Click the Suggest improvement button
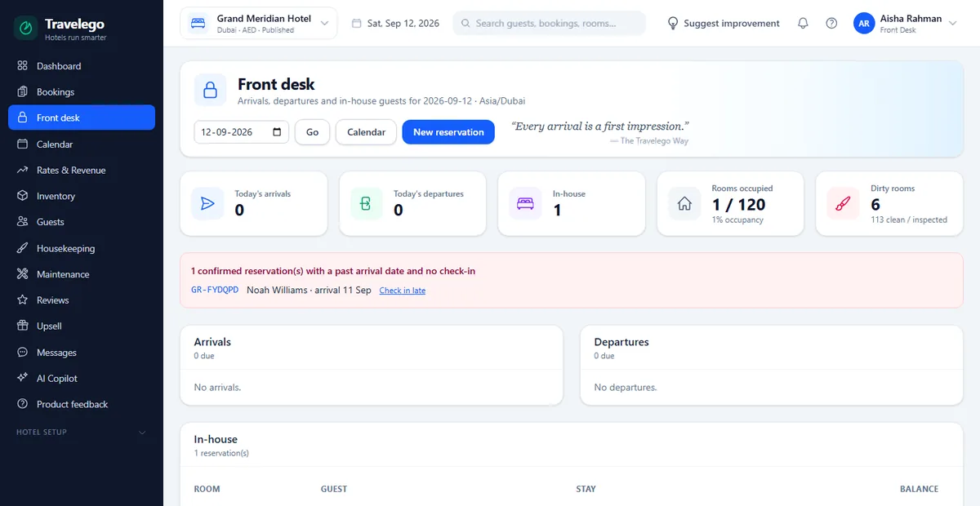This screenshot has width=980, height=506. tap(724, 24)
